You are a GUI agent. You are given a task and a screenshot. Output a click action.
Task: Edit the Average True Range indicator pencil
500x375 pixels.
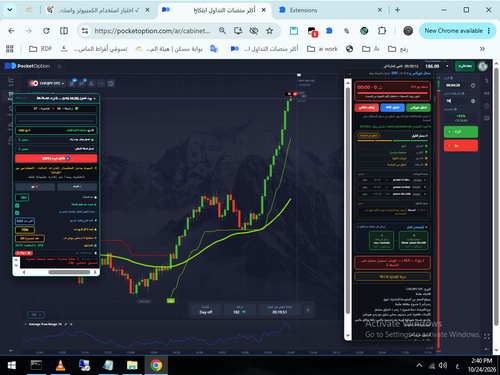(x=66, y=324)
